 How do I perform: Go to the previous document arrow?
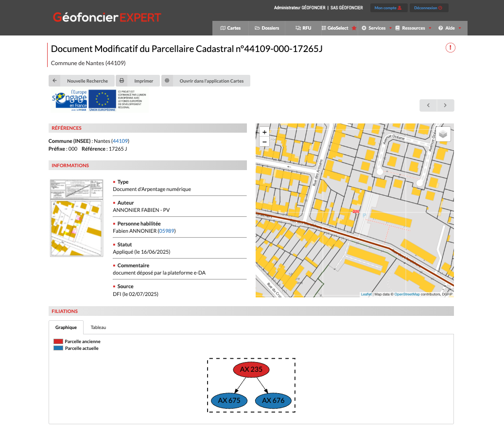click(x=428, y=105)
